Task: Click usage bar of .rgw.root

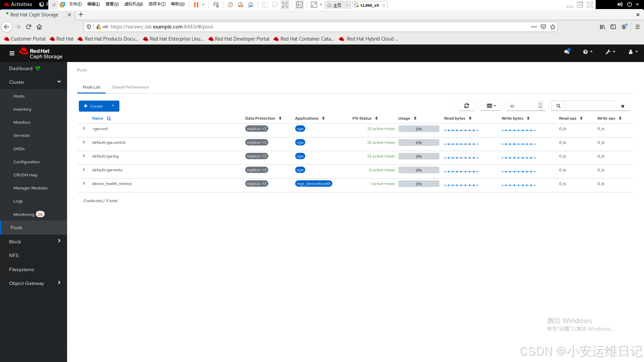Action: tap(419, 129)
